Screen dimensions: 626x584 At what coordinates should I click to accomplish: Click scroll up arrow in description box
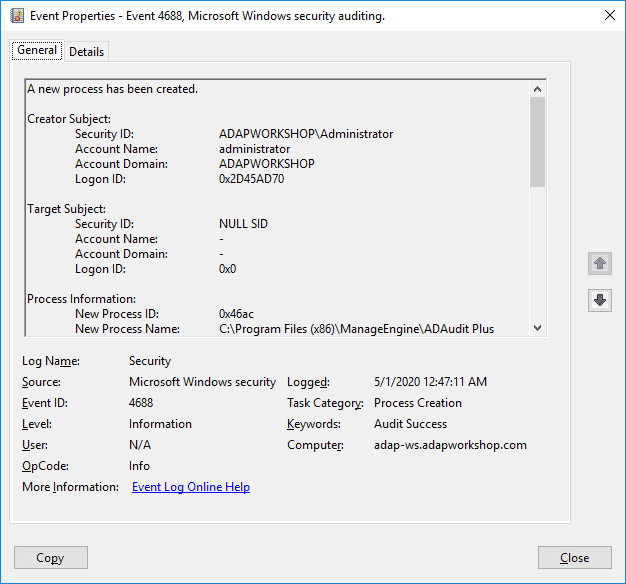537,89
